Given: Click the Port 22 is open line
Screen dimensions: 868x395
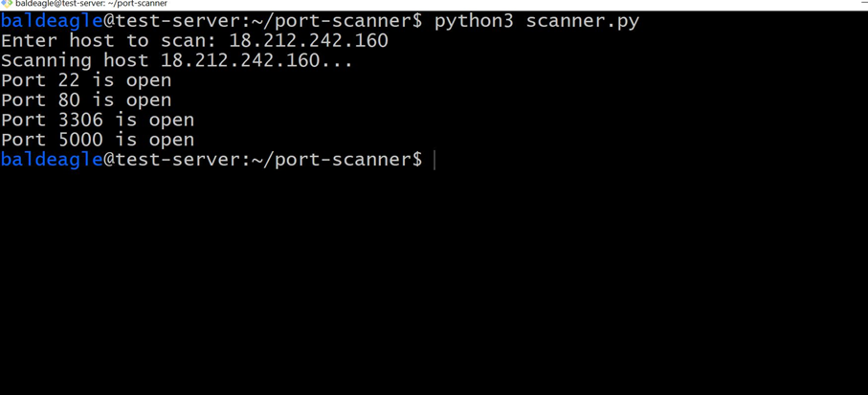Looking at the screenshot, I should coord(86,80).
